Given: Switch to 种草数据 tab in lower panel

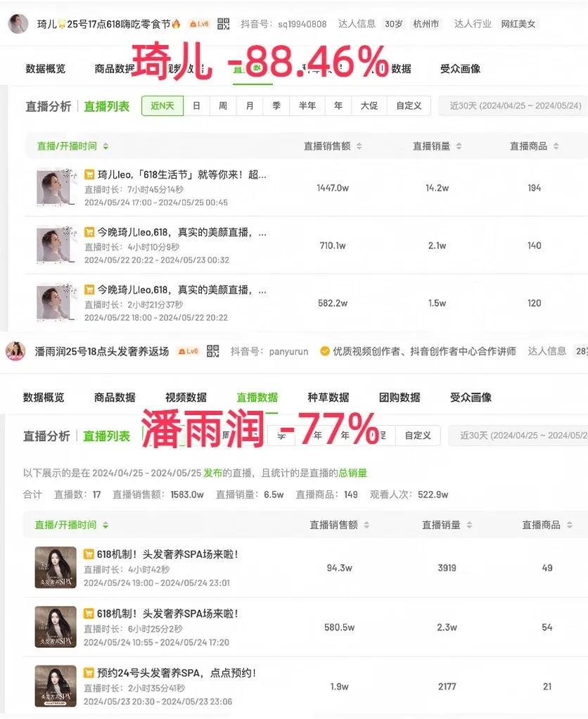Looking at the screenshot, I should pos(328,397).
